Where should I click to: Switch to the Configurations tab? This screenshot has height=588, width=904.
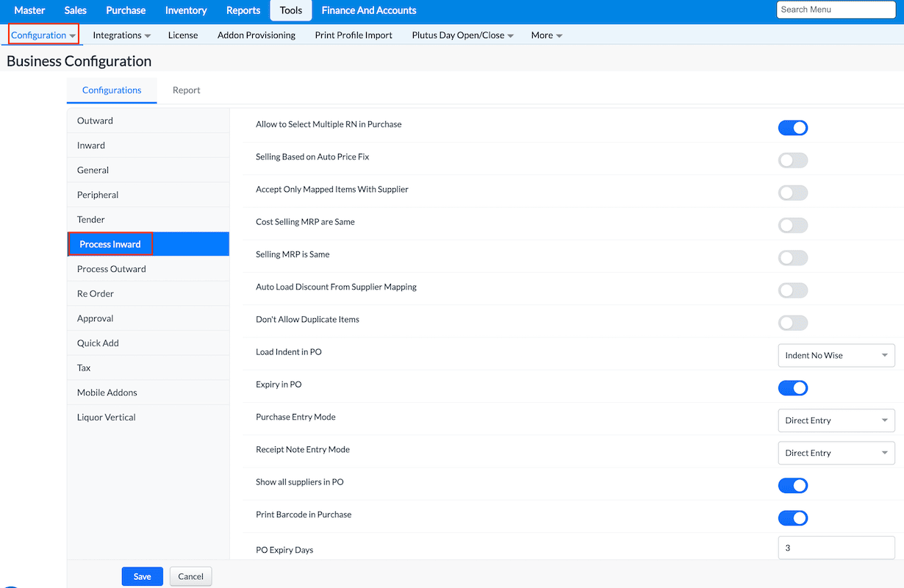[112, 90]
